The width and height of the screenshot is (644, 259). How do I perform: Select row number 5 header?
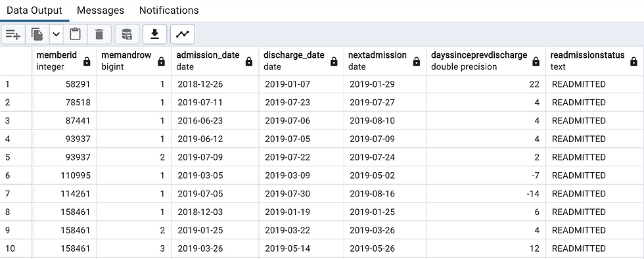[16, 157]
